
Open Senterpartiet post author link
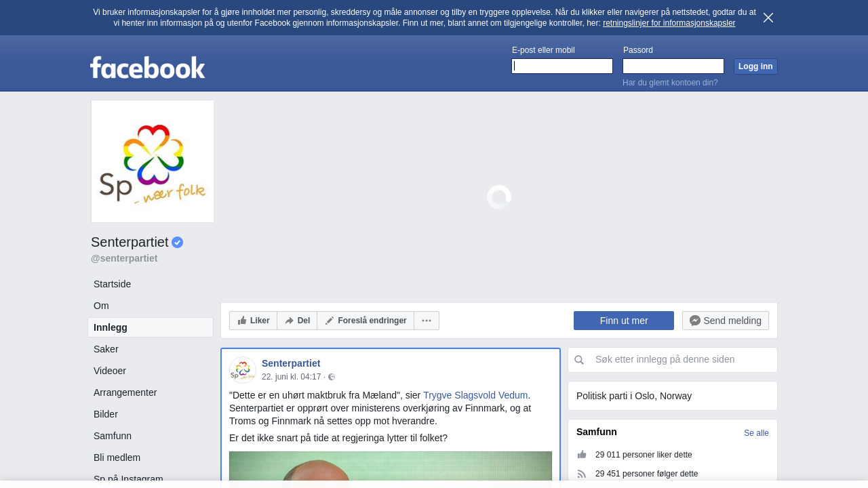click(x=291, y=363)
